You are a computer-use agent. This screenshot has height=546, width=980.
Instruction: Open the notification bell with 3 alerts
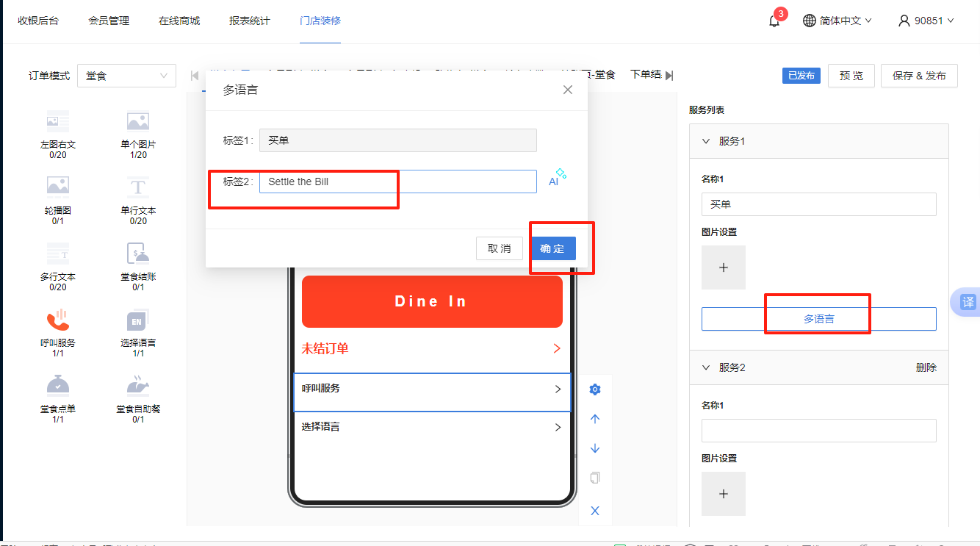[x=774, y=21]
